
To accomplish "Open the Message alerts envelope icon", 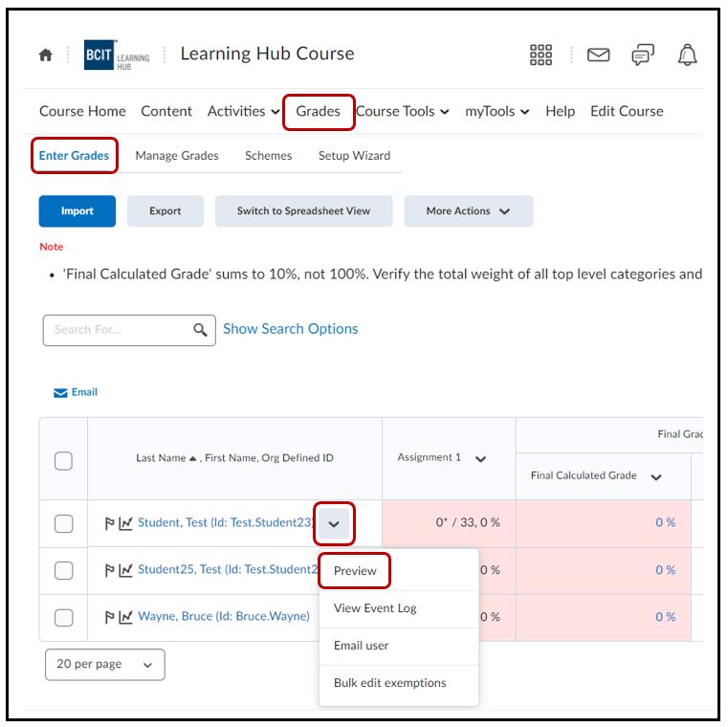I will pos(598,55).
